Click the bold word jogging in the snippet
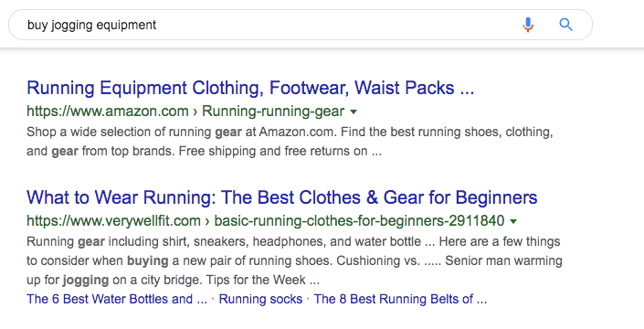 (86, 281)
